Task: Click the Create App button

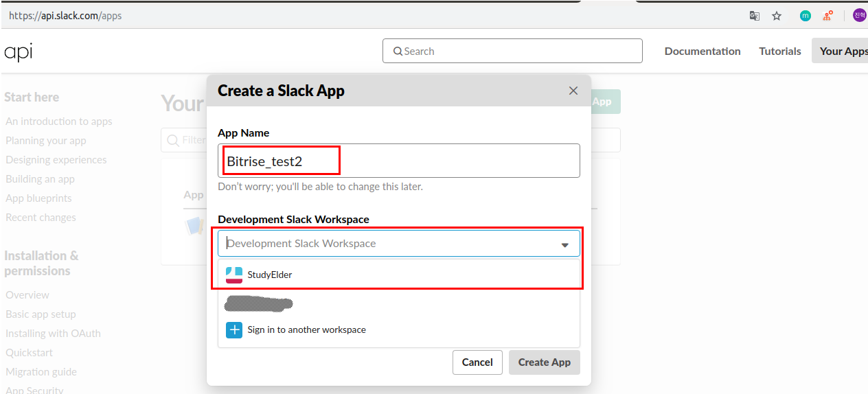Action: coord(545,362)
